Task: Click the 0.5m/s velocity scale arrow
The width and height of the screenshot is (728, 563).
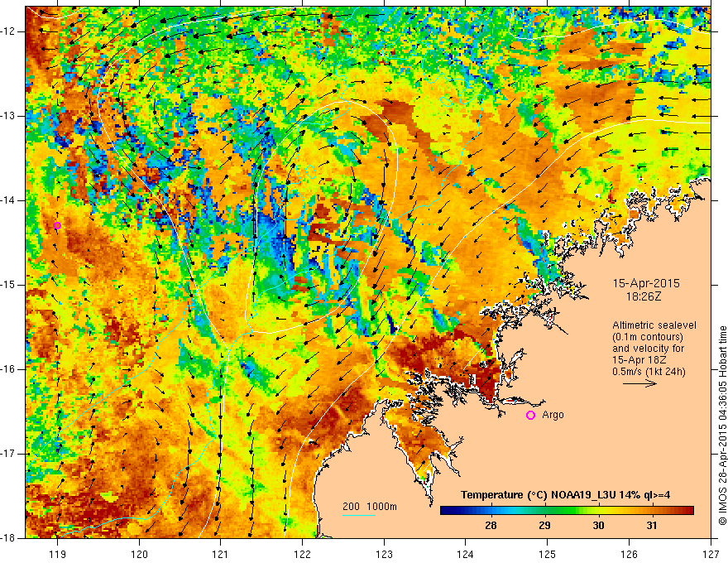Action: coord(639,383)
